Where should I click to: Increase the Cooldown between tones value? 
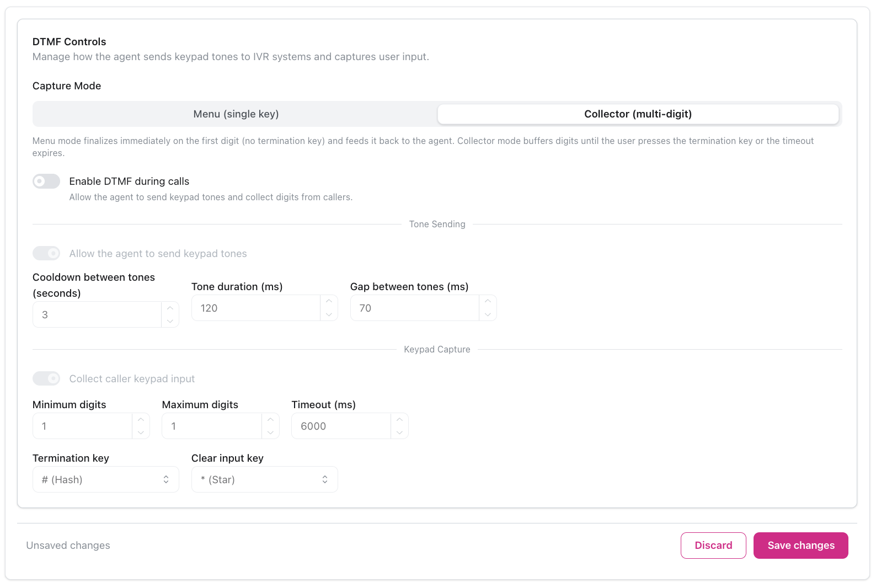tap(170, 308)
